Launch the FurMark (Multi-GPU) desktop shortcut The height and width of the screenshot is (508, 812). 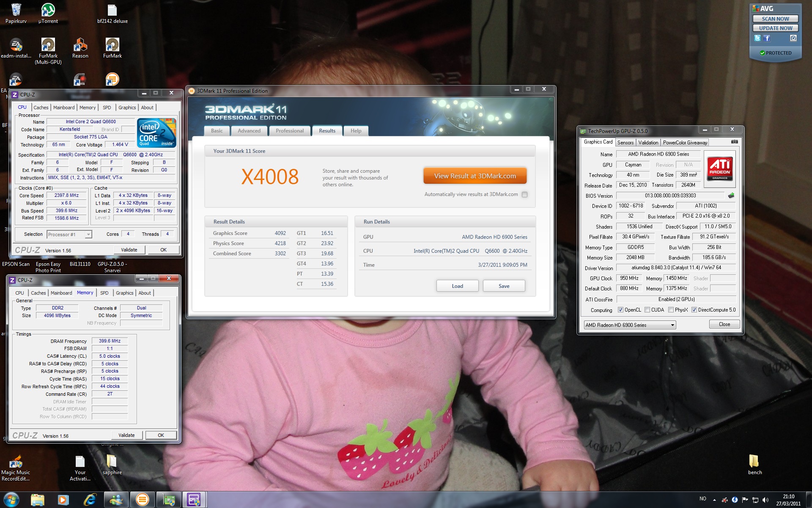[48, 51]
